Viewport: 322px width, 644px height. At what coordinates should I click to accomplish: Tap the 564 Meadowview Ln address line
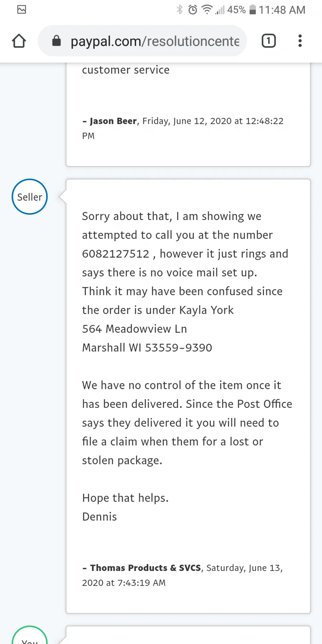pos(135,329)
